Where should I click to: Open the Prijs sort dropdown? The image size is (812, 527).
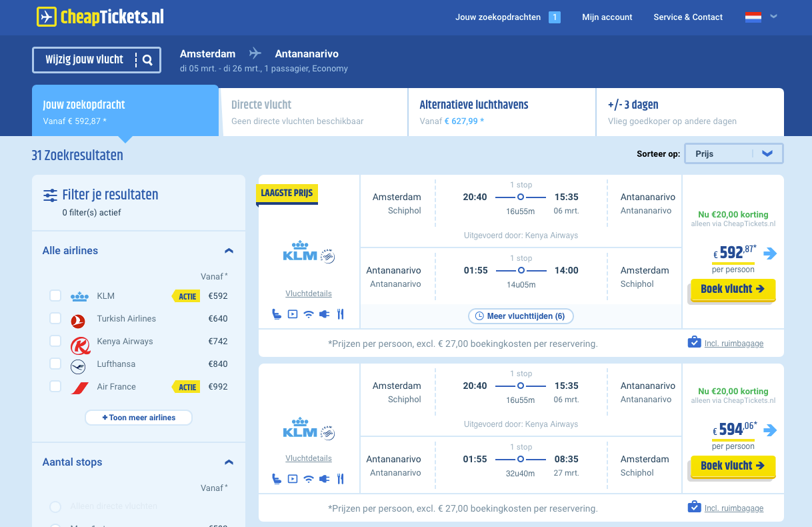pyautogui.click(x=733, y=153)
